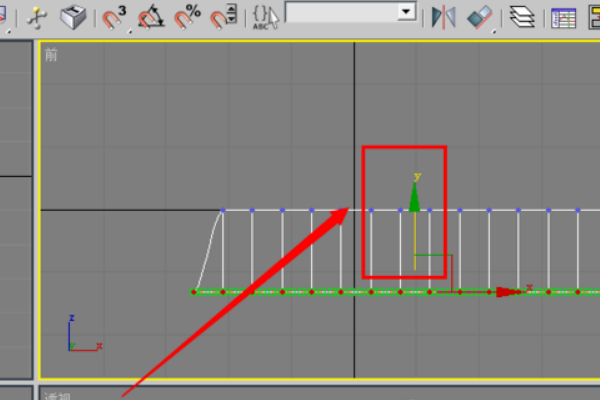Click the green Y axis gizmo arrowhead
This screenshot has width=600, height=400.
(414, 197)
